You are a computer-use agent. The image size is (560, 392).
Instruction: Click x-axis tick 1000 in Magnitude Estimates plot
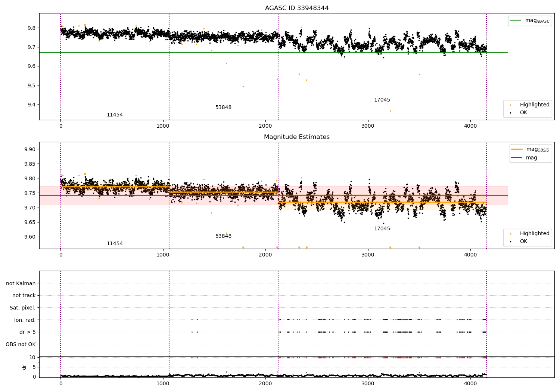(x=163, y=255)
